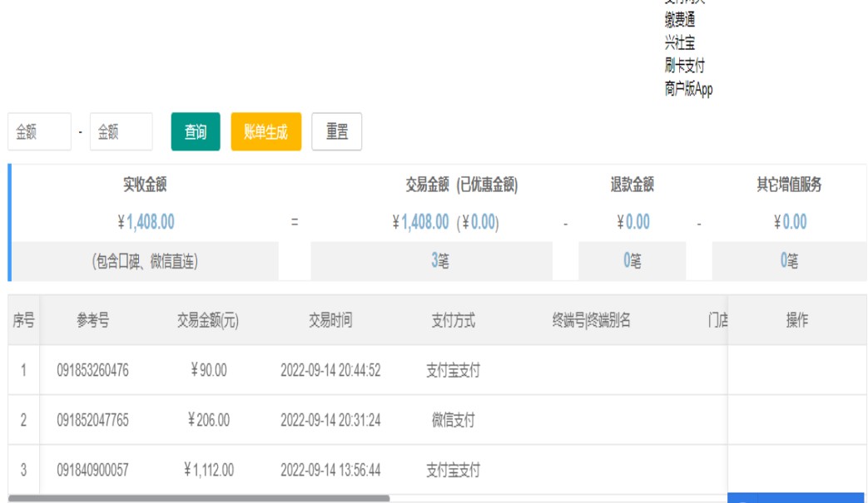Click the horizontal scrollbar below the table
Screen dimensions: 868x503
tap(200, 499)
